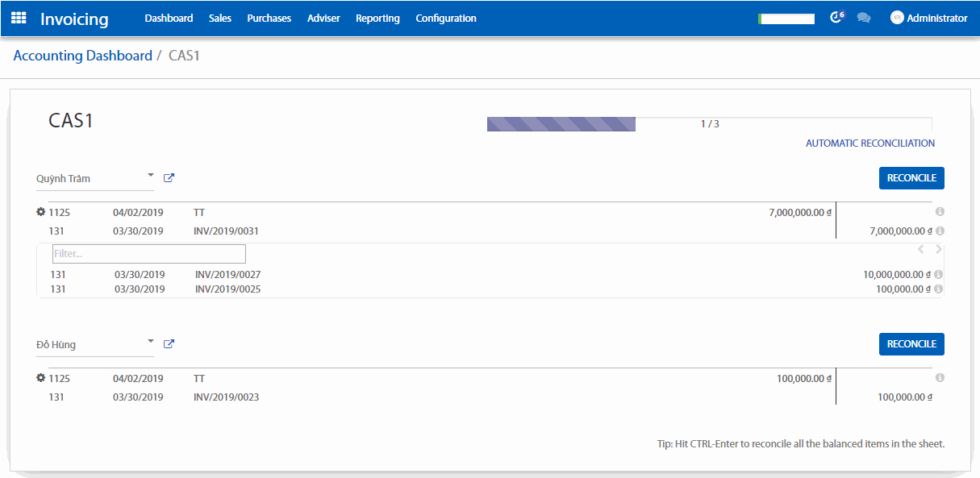Screen dimensions: 980x478
Task: Expand the Quỳnh Trâm partner dropdown
Action: 150,175
